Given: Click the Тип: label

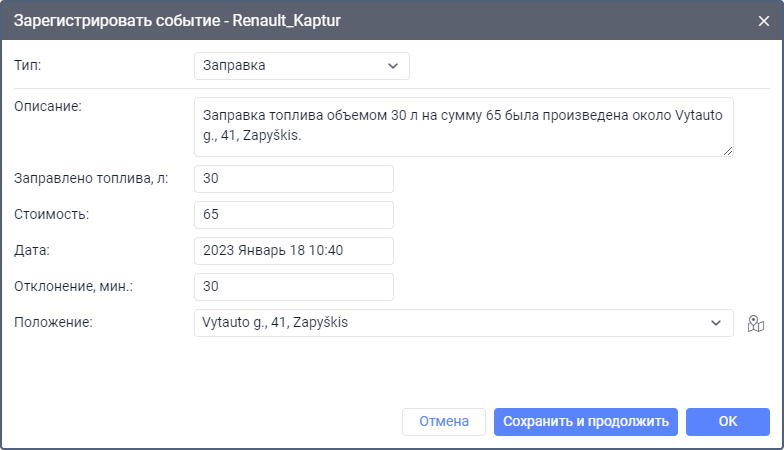Looking at the screenshot, I should [x=28, y=65].
